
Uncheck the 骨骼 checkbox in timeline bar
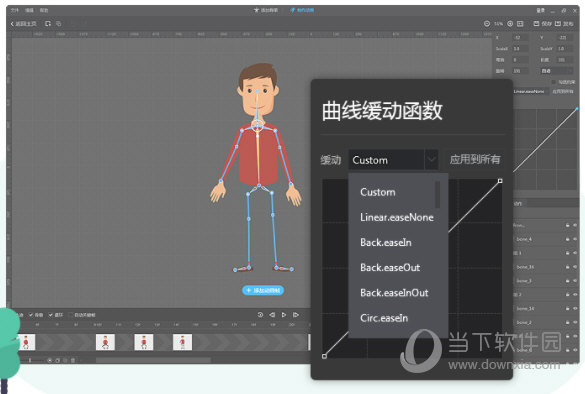[31, 315]
